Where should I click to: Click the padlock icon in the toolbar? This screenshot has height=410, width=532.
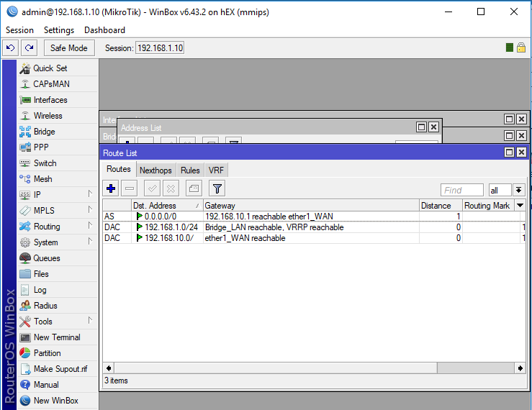click(x=521, y=47)
